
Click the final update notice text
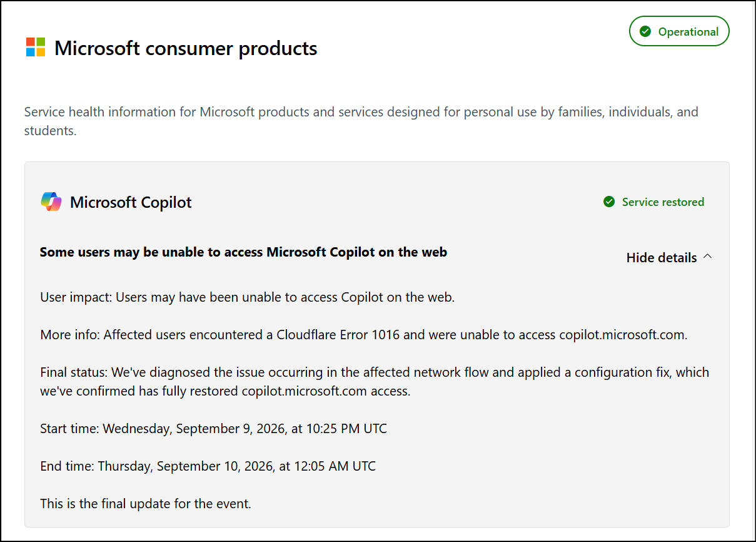146,503
